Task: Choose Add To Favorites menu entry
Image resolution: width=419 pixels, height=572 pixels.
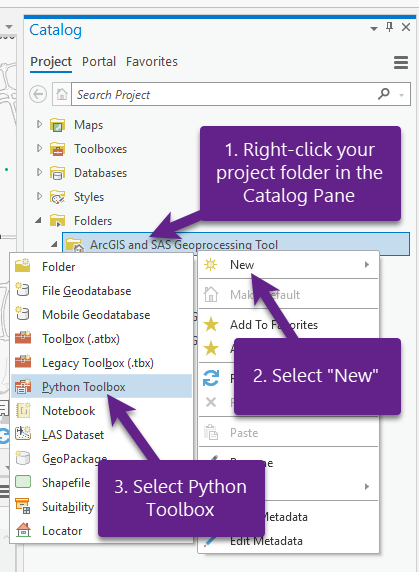Action: click(x=288, y=324)
